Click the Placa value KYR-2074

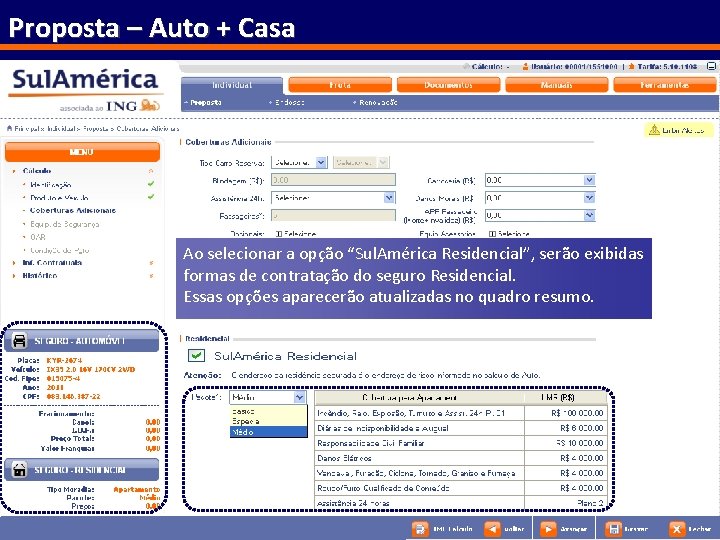click(x=64, y=360)
